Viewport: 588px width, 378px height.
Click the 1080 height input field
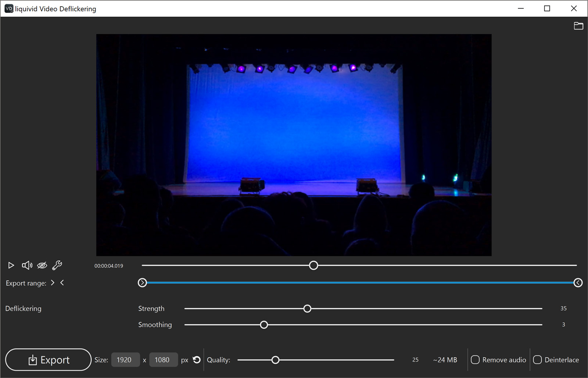pyautogui.click(x=164, y=360)
